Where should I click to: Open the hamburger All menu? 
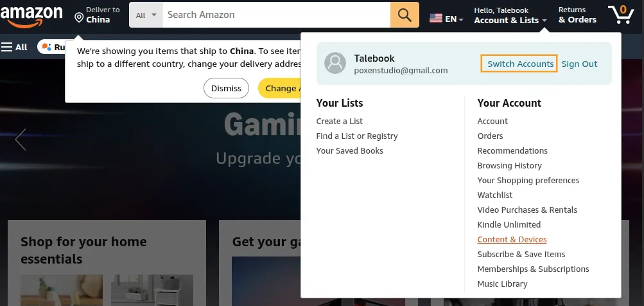point(14,47)
